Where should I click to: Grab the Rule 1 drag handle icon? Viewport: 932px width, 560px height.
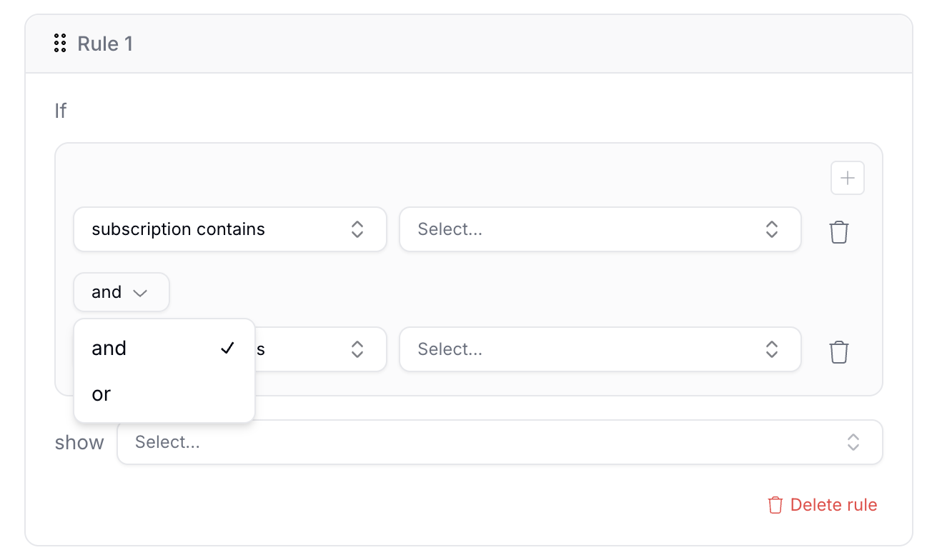coord(61,44)
